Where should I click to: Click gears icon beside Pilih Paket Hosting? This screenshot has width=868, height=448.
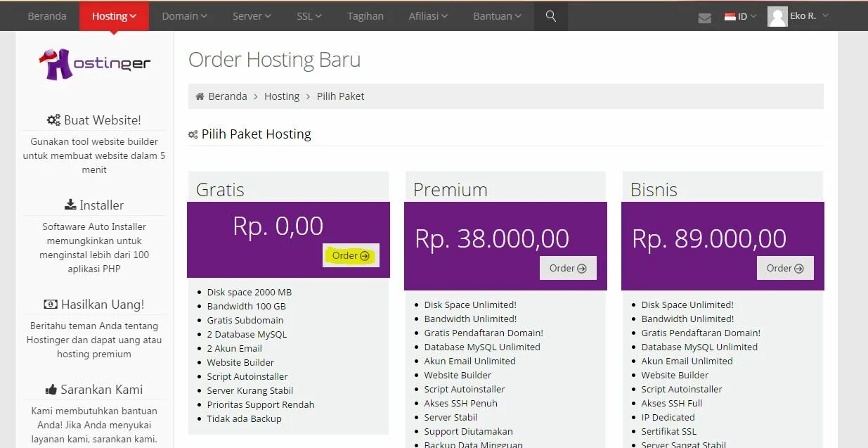tap(193, 134)
